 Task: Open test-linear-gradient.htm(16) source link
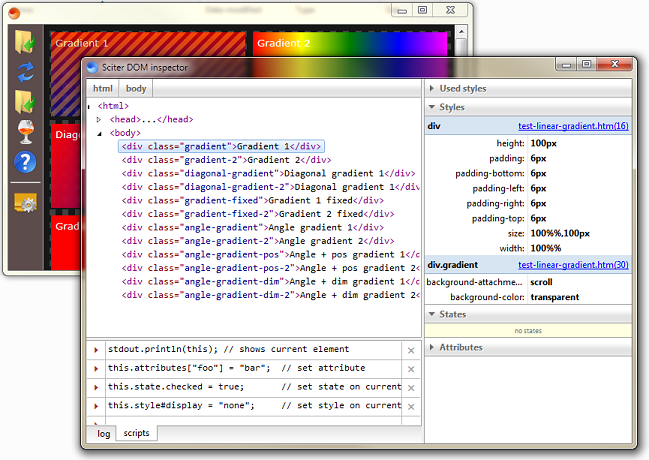573,127
